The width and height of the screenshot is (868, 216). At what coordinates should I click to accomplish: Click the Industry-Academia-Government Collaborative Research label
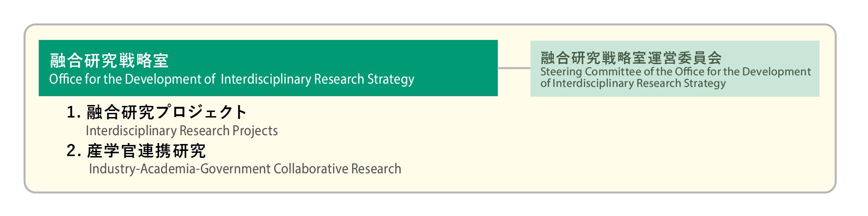(x=245, y=169)
